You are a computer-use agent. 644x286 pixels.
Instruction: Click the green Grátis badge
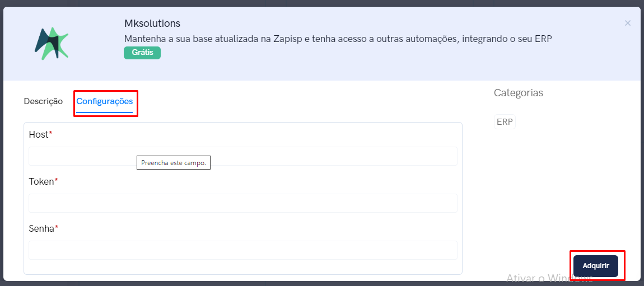(142, 53)
